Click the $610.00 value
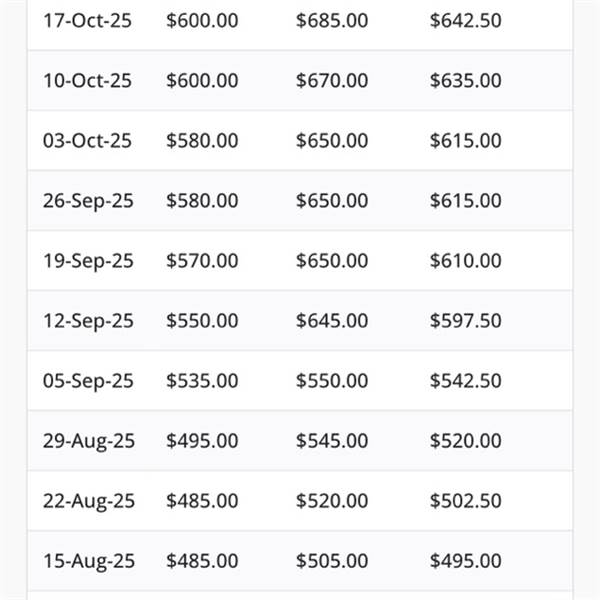This screenshot has height=600, width=600. [465, 260]
